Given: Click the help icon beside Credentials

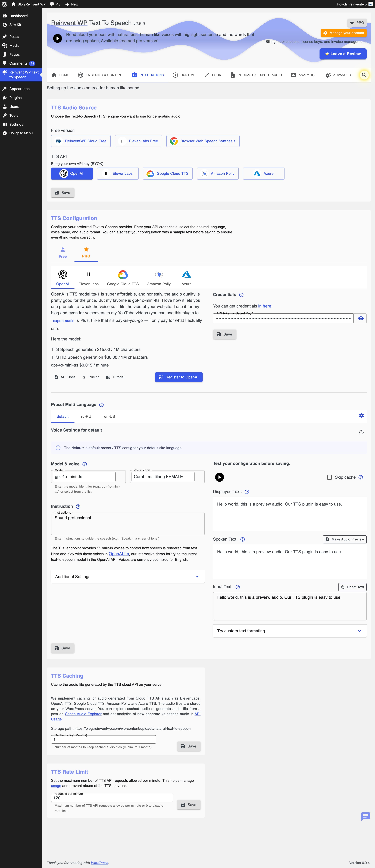Looking at the screenshot, I should (241, 295).
